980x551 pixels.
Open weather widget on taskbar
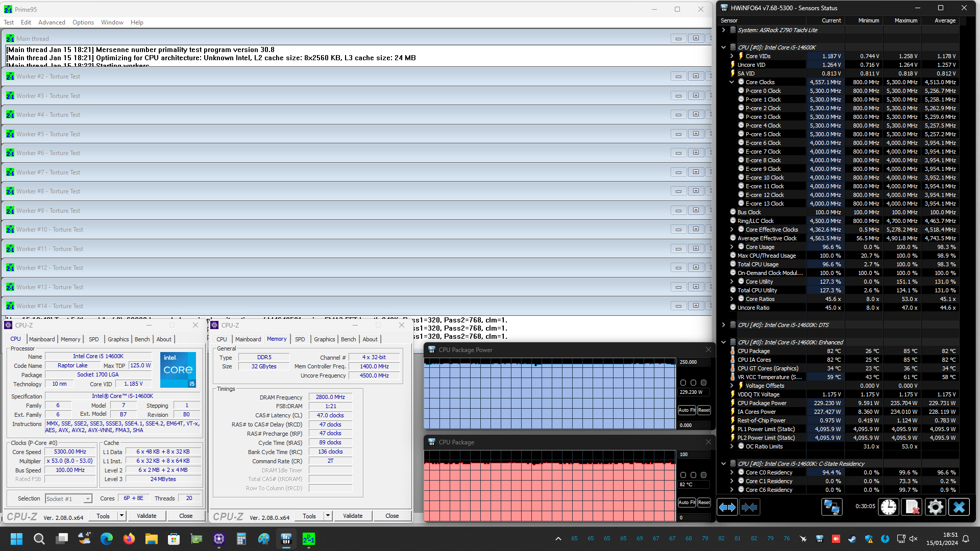pyautogui.click(x=84, y=539)
